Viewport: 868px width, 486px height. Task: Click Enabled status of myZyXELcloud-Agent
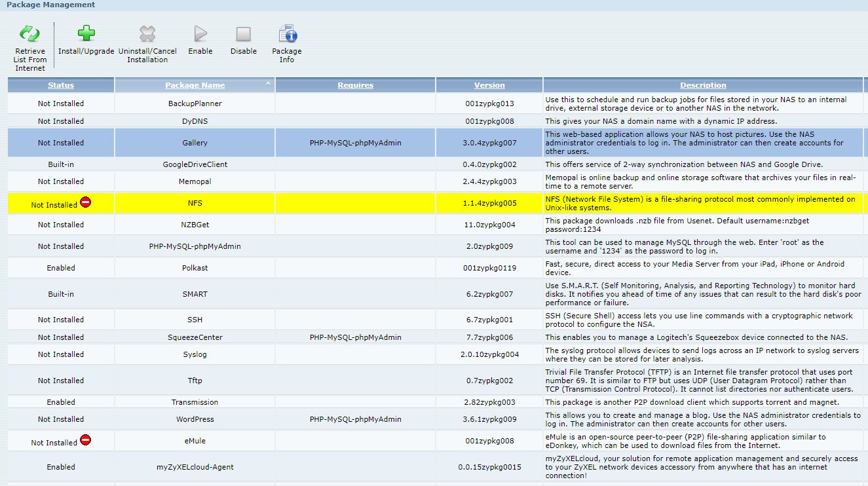pos(61,467)
